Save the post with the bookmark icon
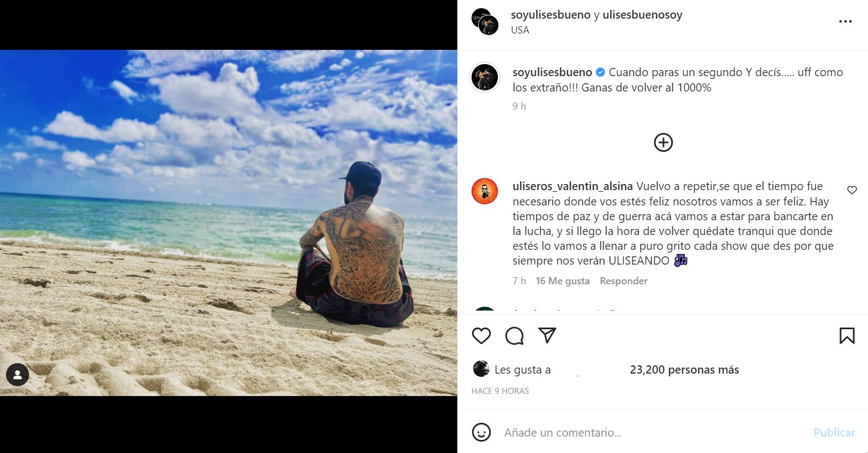The image size is (868, 453). pos(847,336)
